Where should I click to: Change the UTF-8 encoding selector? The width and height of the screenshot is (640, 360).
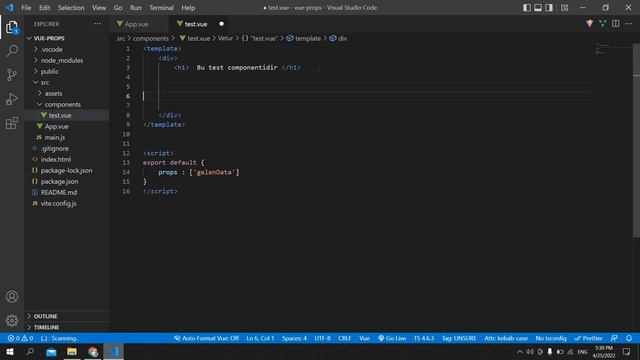pyautogui.click(x=322, y=338)
